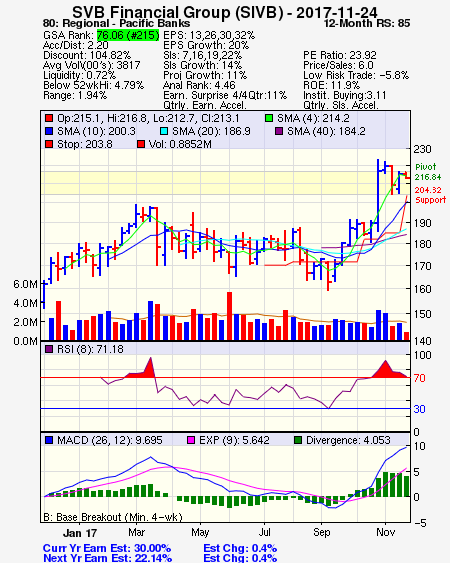This screenshot has height=563, width=450.
Task: Click the cyan SMA (20) legend swatch
Action: tap(164, 131)
